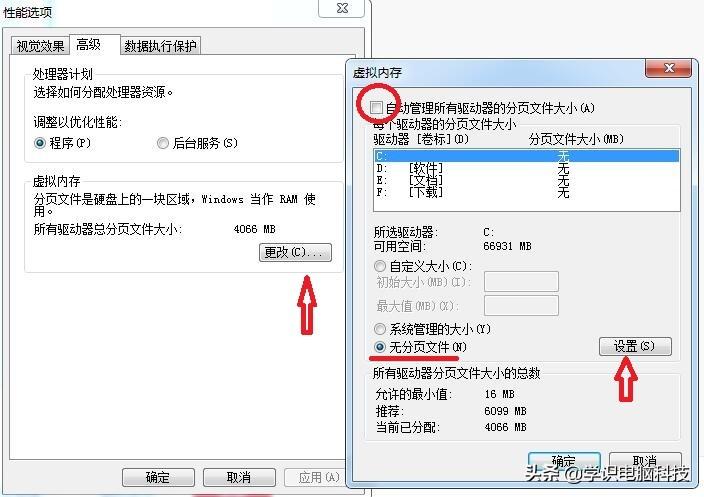Screen dimensions: 704x497
Task: Click the 初始大小(MB) input field
Action: 521,282
